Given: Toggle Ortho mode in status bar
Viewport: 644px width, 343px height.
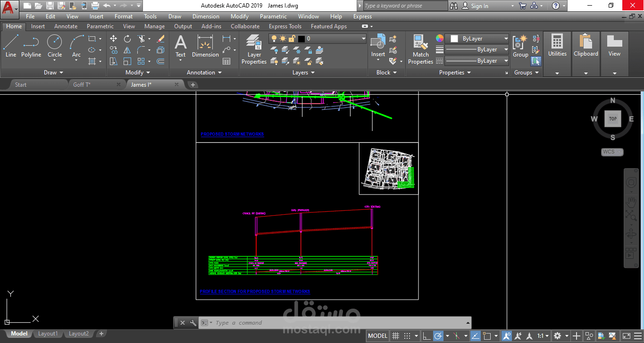Looking at the screenshot, I should (x=426, y=336).
